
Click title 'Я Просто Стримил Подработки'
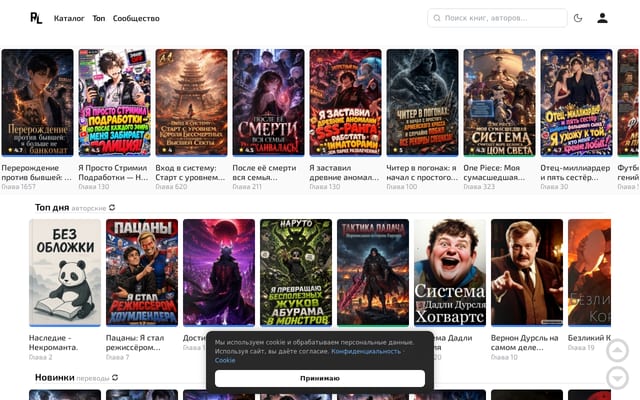point(113,173)
